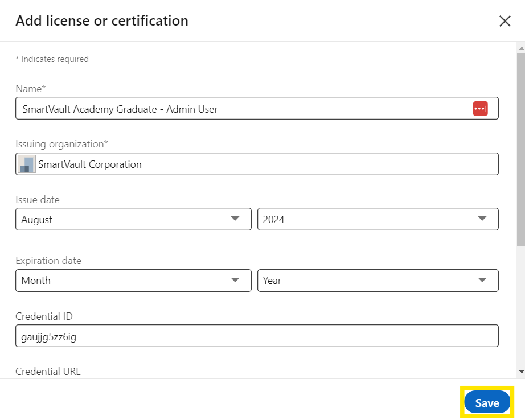Click the 'Add license or certification' heading

[x=102, y=20]
